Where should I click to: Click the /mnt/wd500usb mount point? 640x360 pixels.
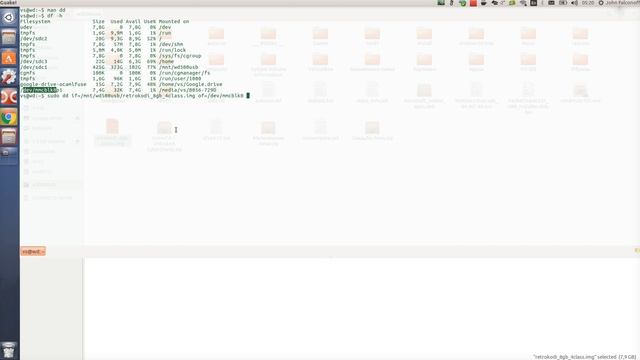click(x=178, y=67)
